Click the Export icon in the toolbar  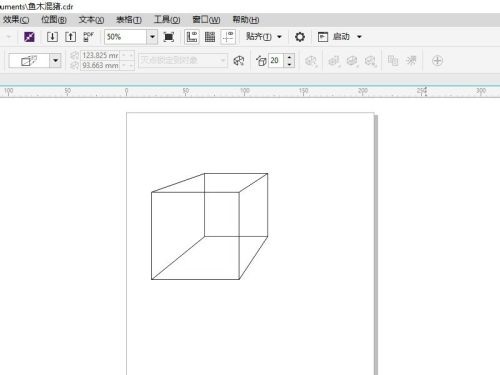(70, 37)
